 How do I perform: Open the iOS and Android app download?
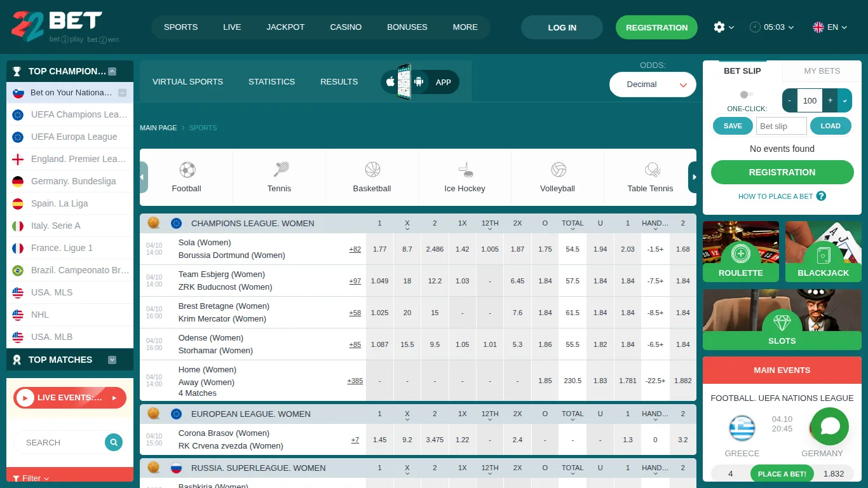click(420, 81)
